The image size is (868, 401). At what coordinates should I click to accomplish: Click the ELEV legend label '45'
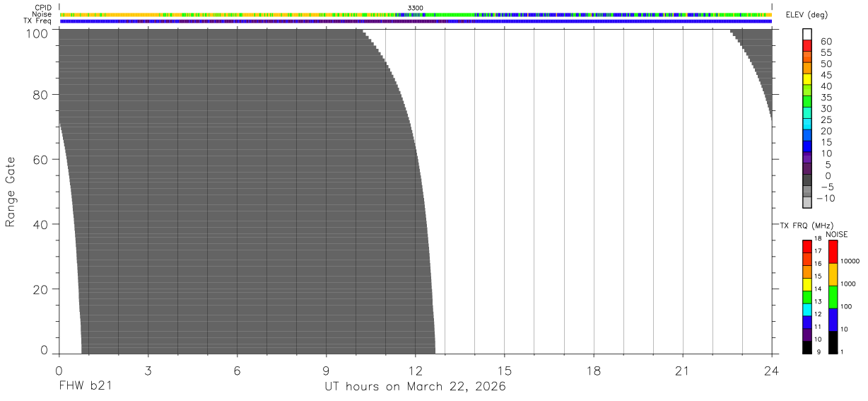click(826, 75)
